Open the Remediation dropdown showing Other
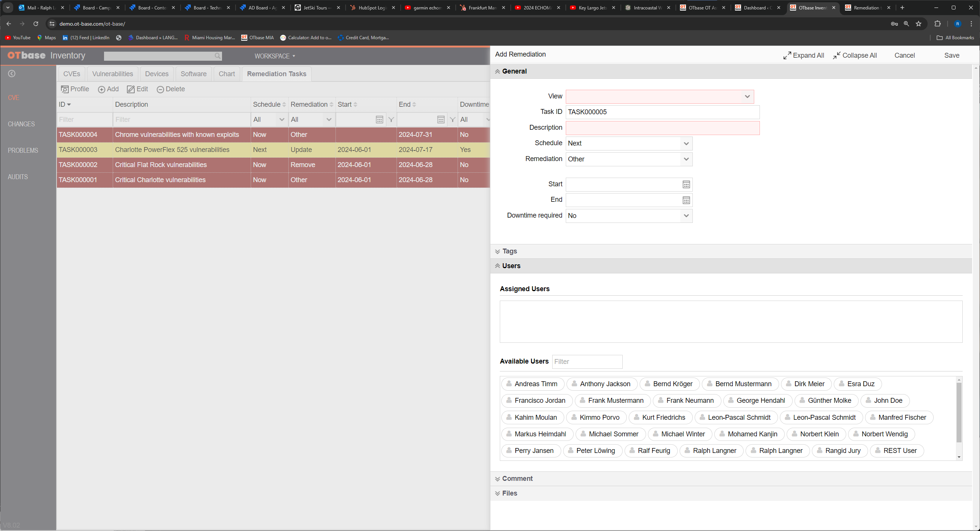The width and height of the screenshot is (980, 531). [x=629, y=159]
